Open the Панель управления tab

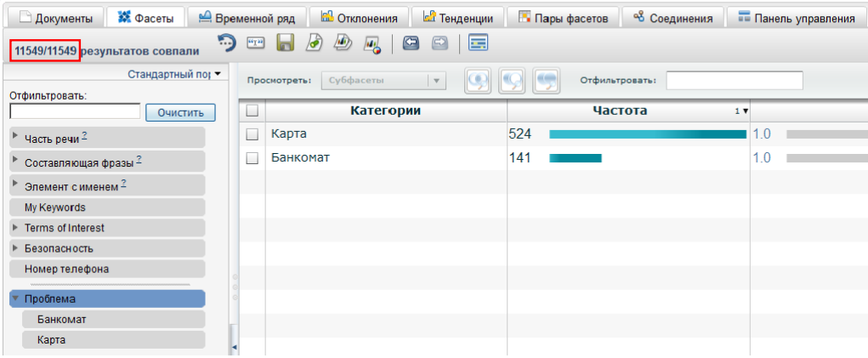[796, 18]
